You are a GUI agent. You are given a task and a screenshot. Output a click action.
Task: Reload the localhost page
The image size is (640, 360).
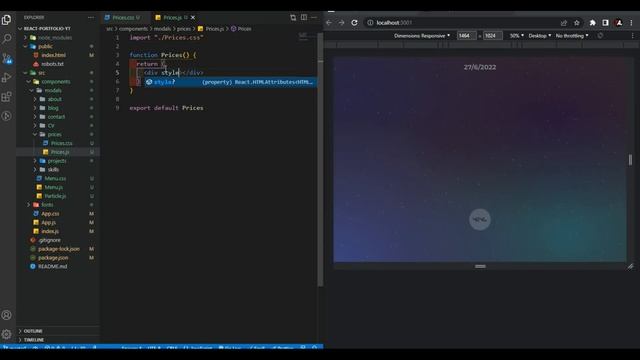tap(354, 22)
